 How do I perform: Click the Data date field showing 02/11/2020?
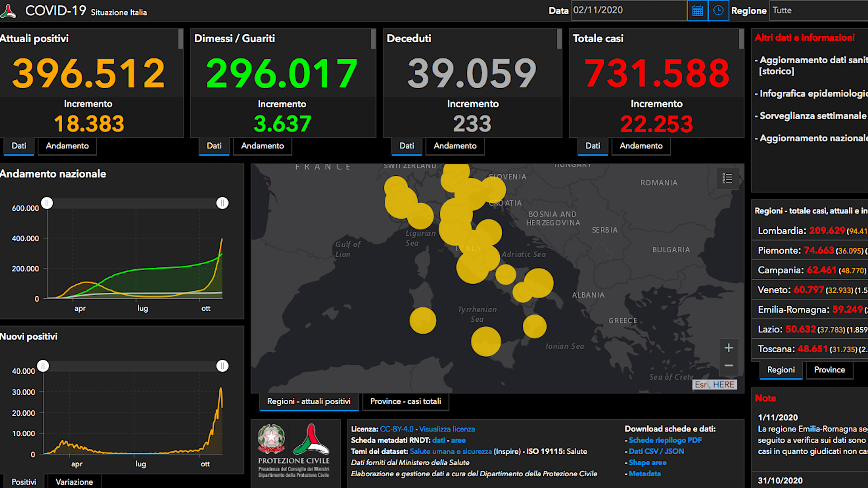tap(628, 11)
